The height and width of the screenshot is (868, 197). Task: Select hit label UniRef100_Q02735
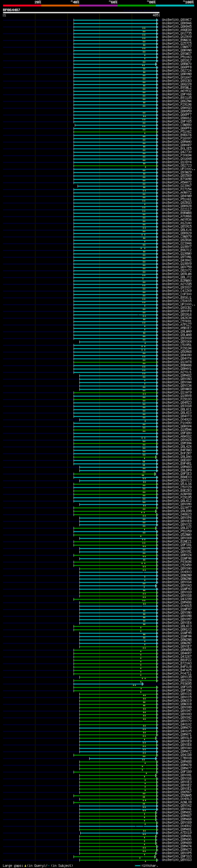tap(176, 33)
